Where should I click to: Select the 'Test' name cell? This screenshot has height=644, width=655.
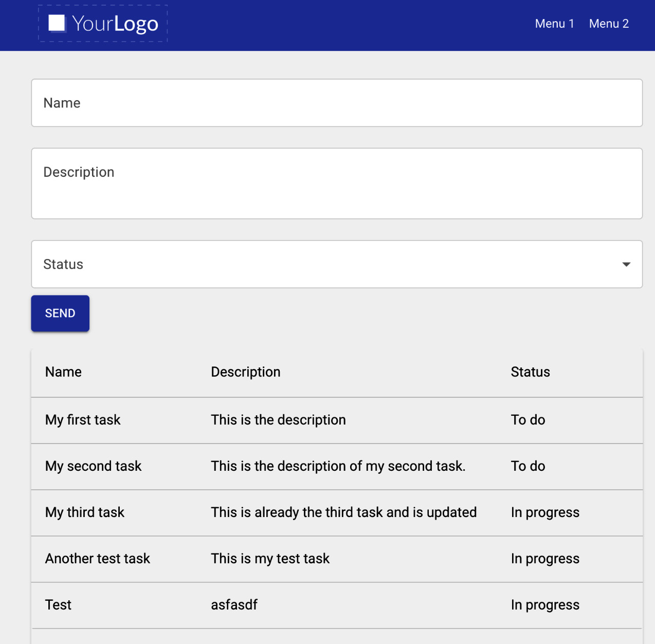point(58,605)
